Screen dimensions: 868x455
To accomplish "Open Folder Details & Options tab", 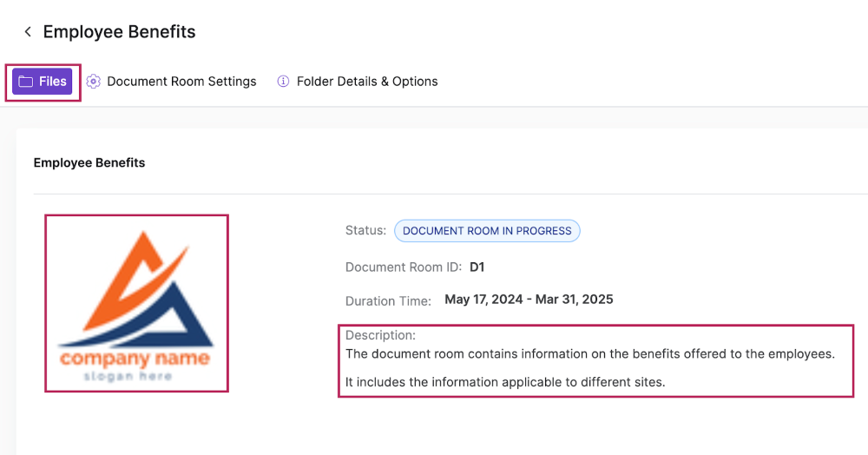I will click(x=358, y=82).
